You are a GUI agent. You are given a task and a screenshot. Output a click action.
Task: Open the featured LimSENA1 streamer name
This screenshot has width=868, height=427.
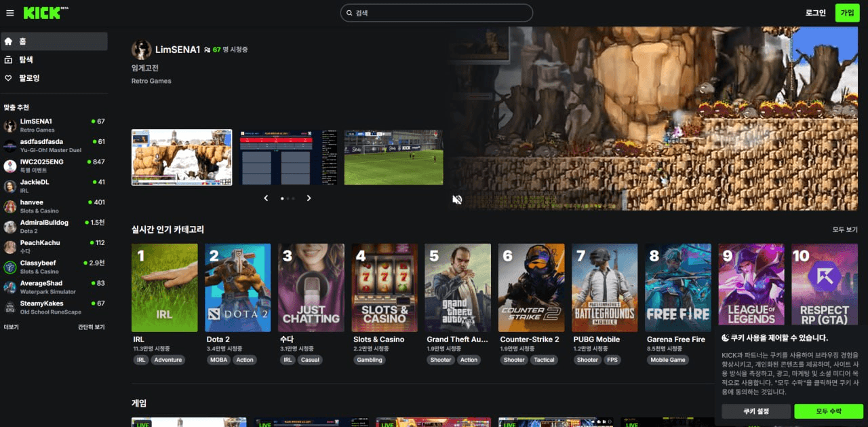click(178, 50)
